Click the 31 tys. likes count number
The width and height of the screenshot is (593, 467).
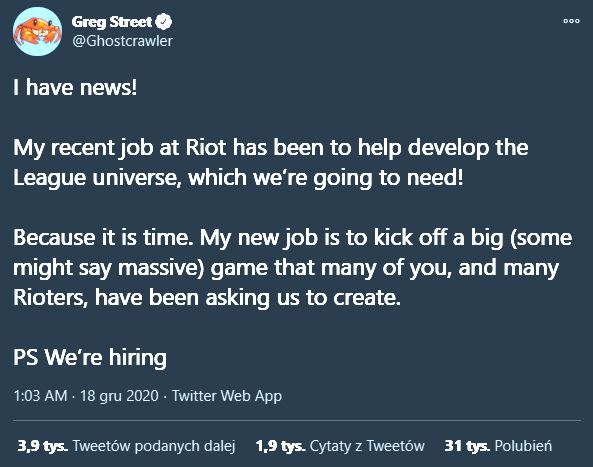(x=467, y=446)
